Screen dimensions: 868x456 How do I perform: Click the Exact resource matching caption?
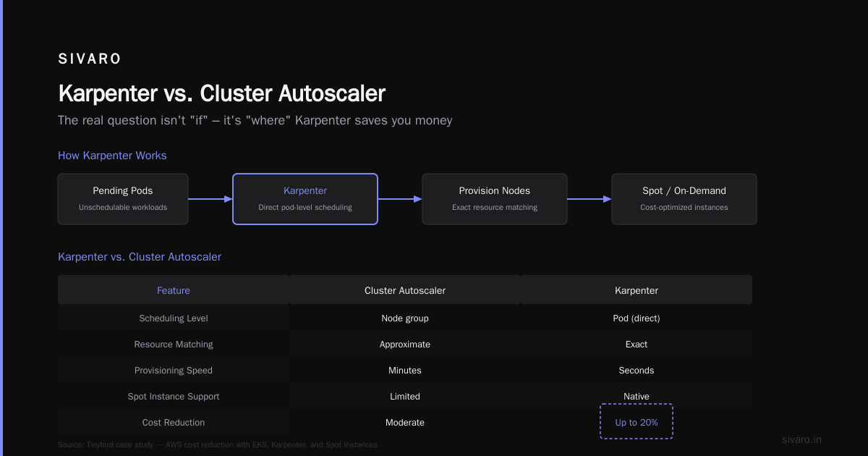click(495, 207)
